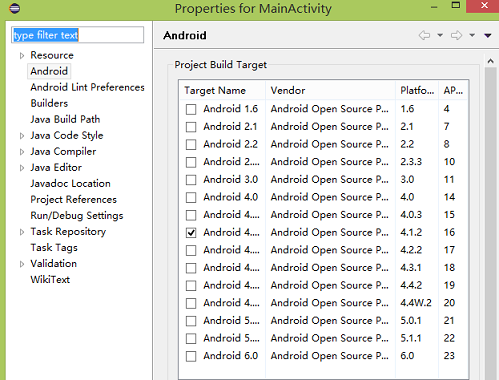Open the Javadoc Location page
Screen dimensions: 499x380
point(70,183)
